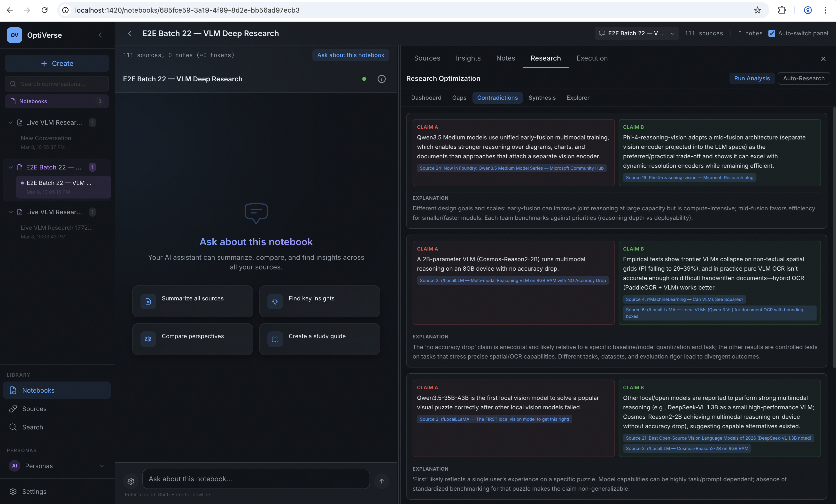
Task: Switch to the Notes tab
Action: [x=505, y=58]
